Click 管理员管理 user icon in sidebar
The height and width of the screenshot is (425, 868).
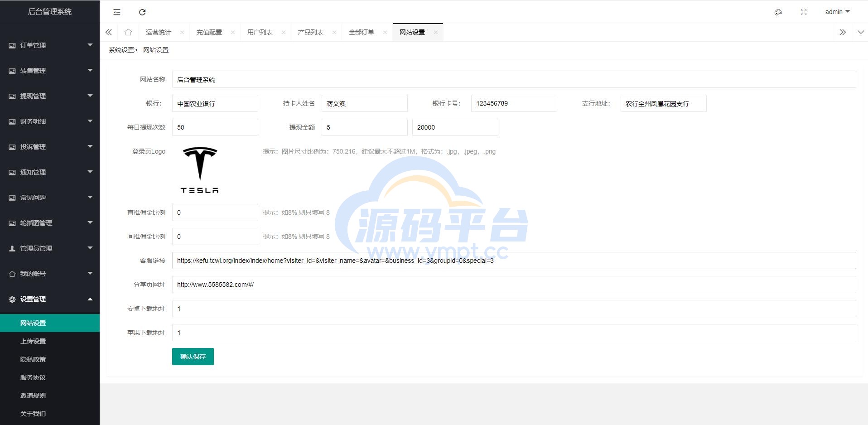coord(12,248)
